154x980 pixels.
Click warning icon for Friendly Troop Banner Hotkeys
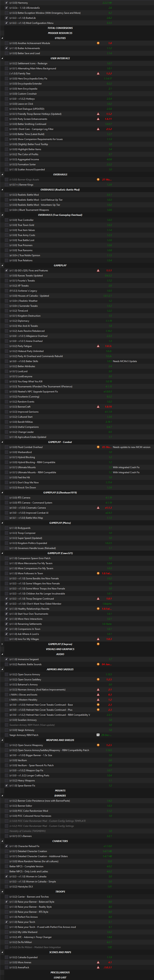[x=98, y=114]
